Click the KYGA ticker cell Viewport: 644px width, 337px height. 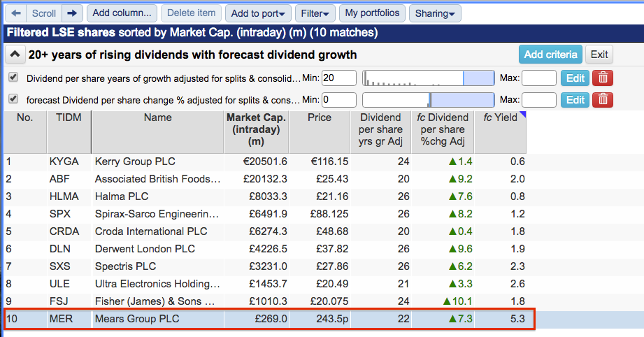coord(69,162)
